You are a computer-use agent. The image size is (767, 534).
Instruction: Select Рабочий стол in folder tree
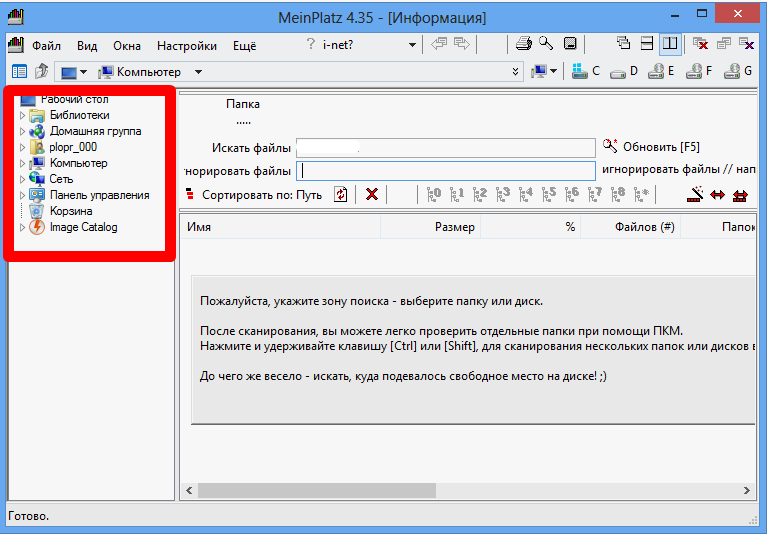(74, 99)
